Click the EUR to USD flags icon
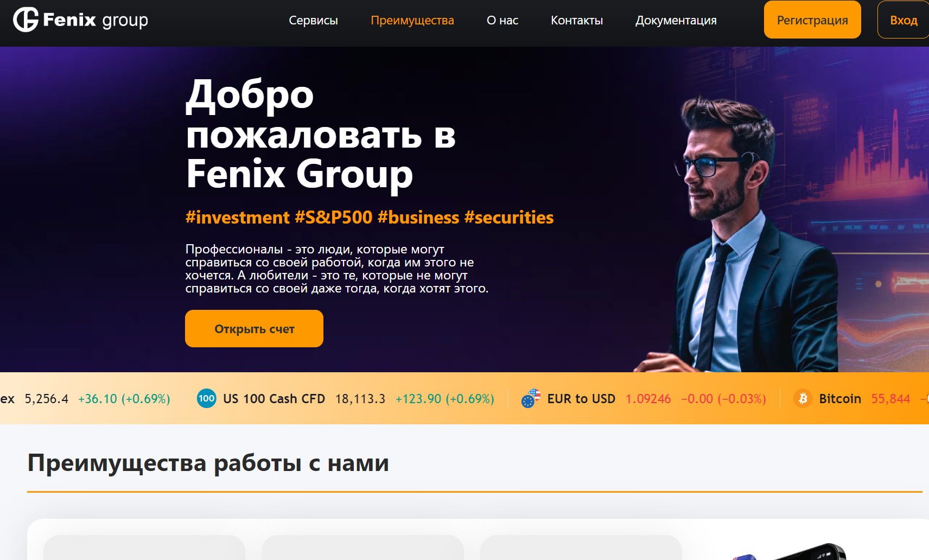The width and height of the screenshot is (929, 560). point(531,398)
